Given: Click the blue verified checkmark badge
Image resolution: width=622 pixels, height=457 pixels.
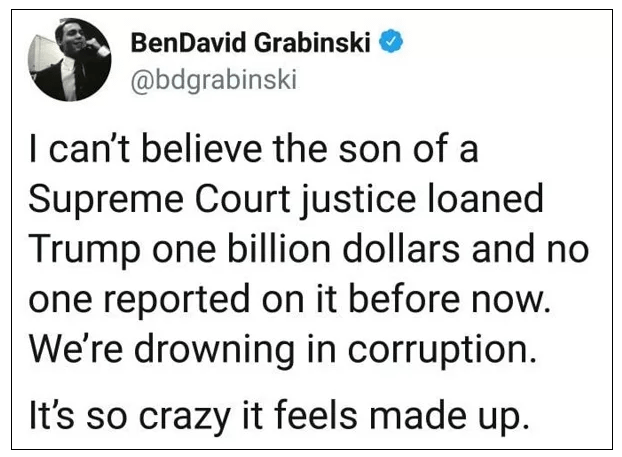Looking at the screenshot, I should (391, 41).
